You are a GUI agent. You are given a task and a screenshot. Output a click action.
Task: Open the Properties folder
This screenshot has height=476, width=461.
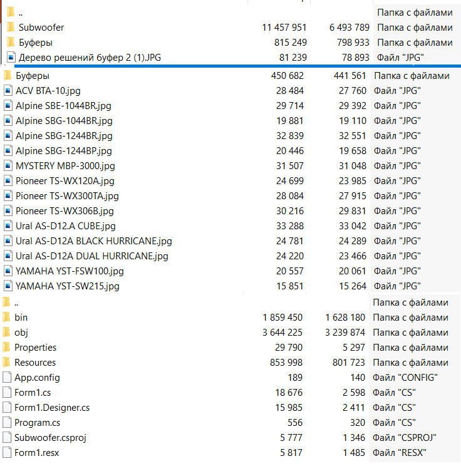[x=35, y=348]
